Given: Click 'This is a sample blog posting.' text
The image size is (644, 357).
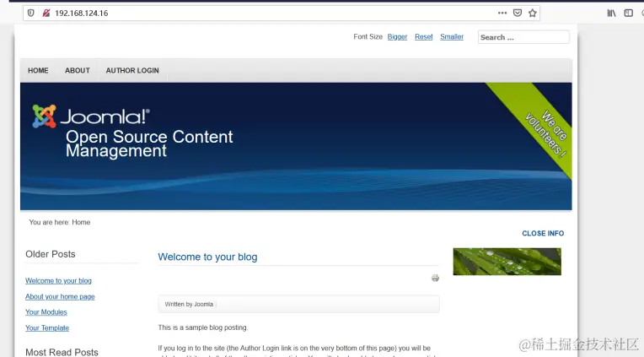Looking at the screenshot, I should pos(203,327).
